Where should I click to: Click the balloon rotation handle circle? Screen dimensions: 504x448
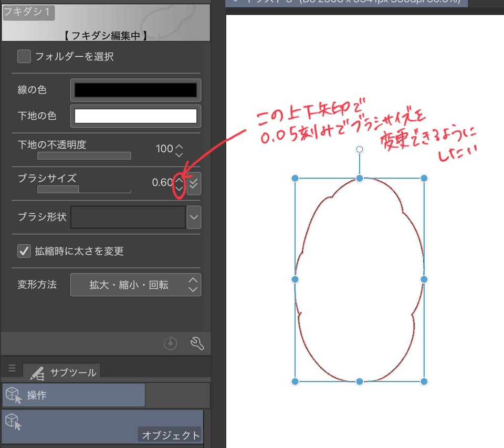360,150
